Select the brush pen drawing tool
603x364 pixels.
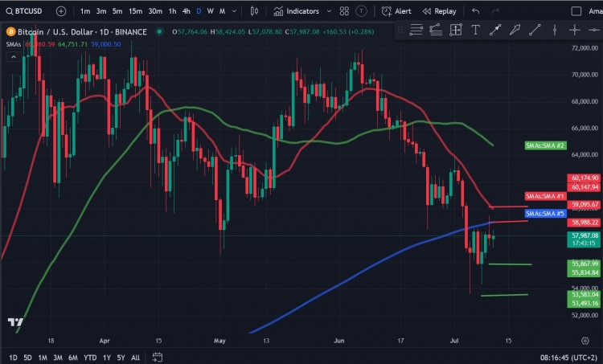click(x=515, y=30)
